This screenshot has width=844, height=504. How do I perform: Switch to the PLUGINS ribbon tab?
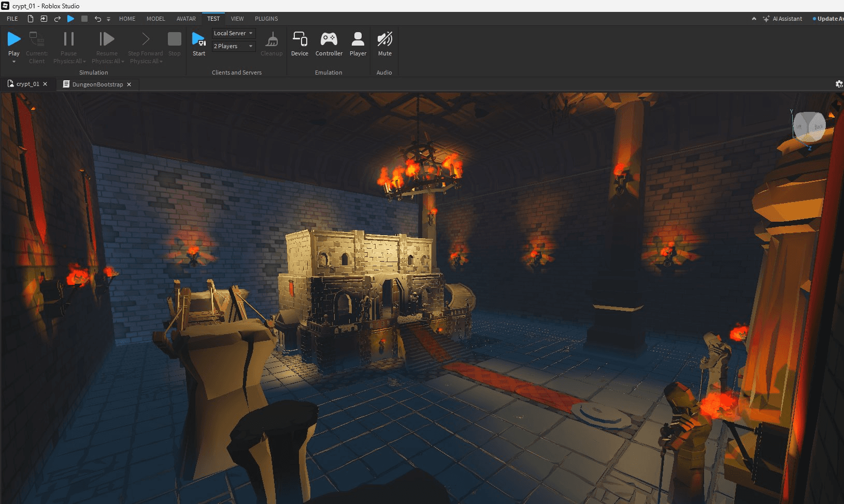click(266, 19)
